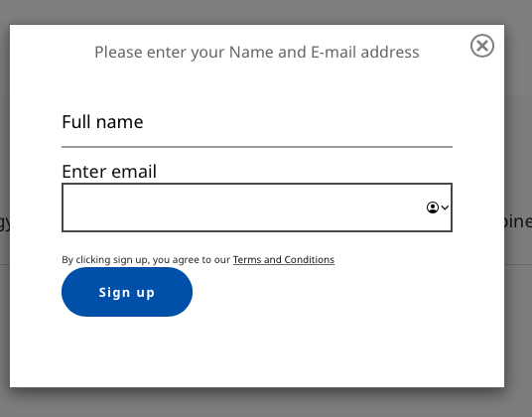Click the person autofill icon in email field
This screenshot has width=532, height=417.
[x=433, y=208]
